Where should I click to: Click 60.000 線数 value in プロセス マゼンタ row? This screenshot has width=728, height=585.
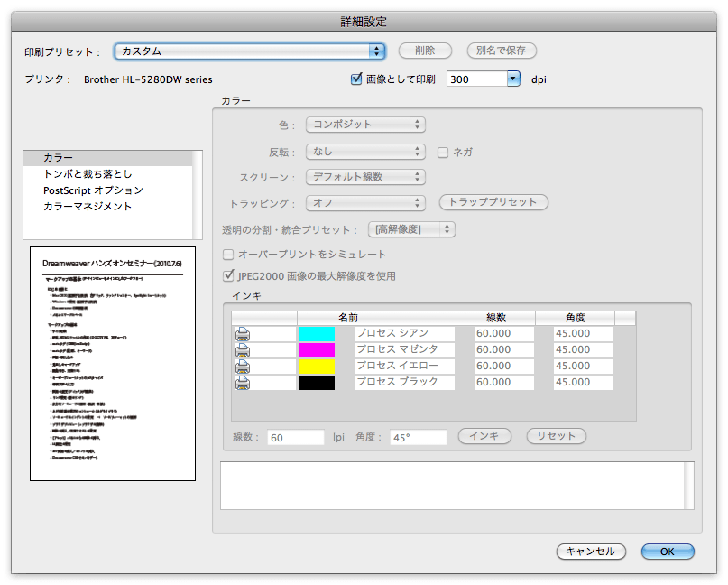point(504,350)
